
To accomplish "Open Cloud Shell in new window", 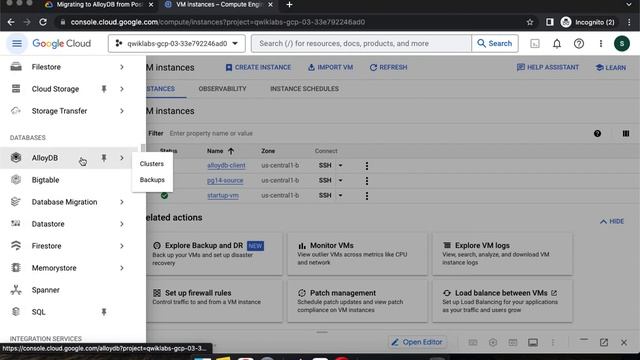I will tap(604, 342).
